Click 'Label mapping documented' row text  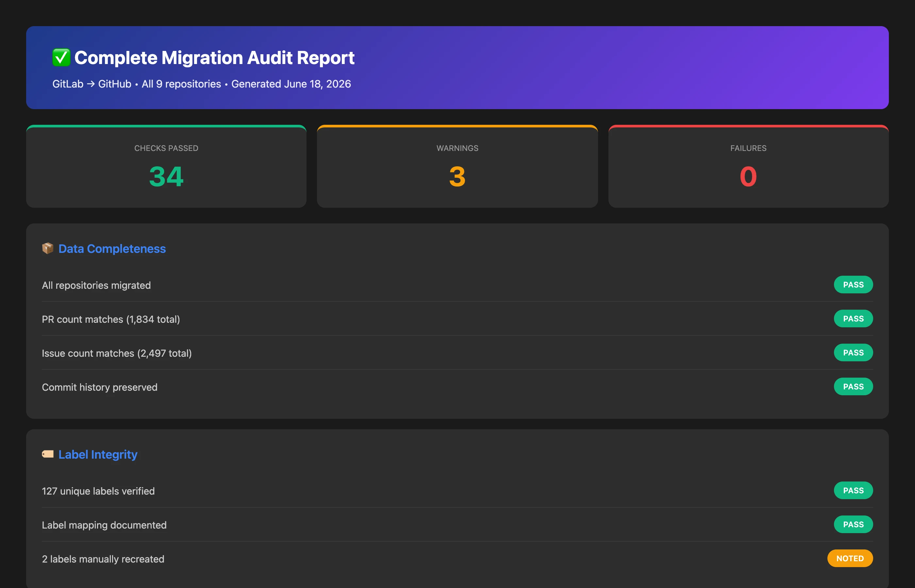pos(104,525)
